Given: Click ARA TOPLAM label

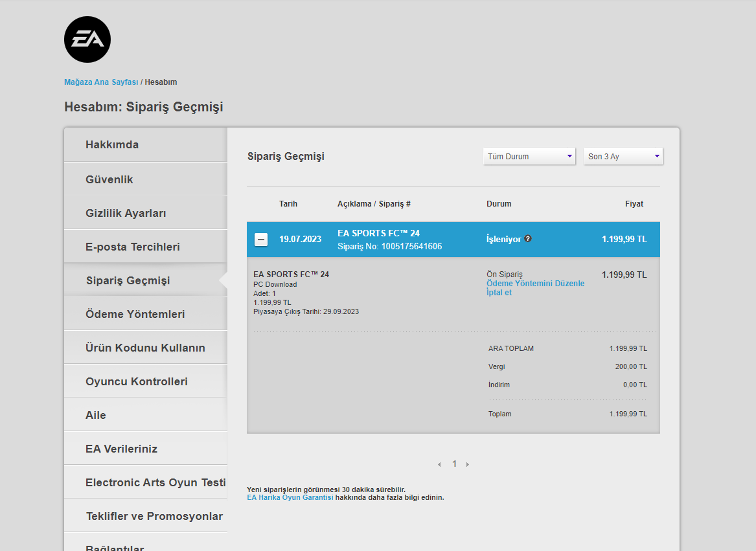Looking at the screenshot, I should 511,348.
